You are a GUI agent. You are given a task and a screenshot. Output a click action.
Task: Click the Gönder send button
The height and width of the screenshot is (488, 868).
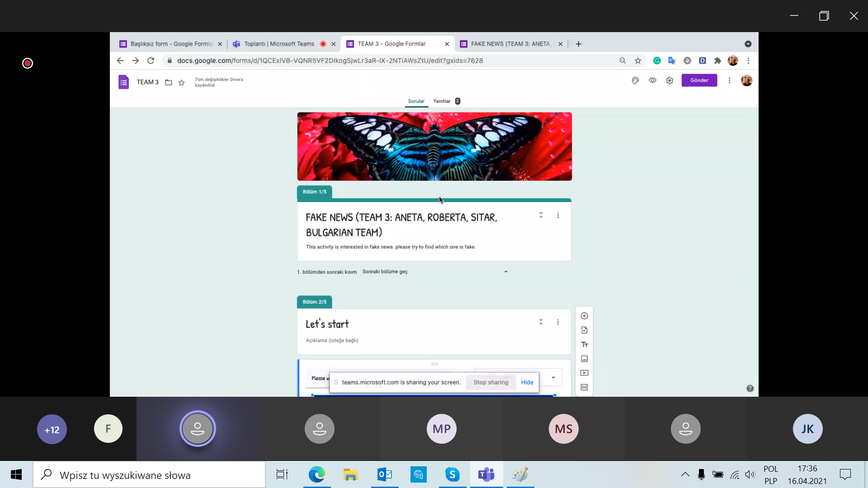click(699, 80)
